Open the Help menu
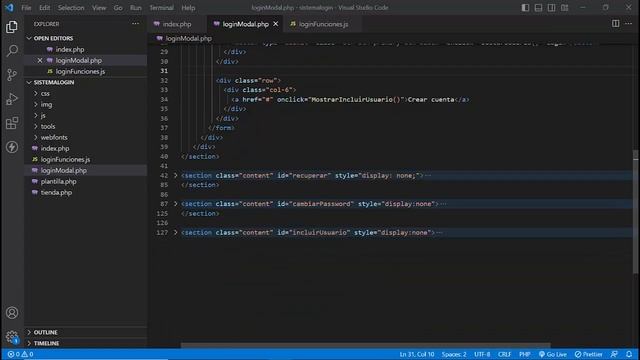This screenshot has width=640, height=360. pos(188,8)
